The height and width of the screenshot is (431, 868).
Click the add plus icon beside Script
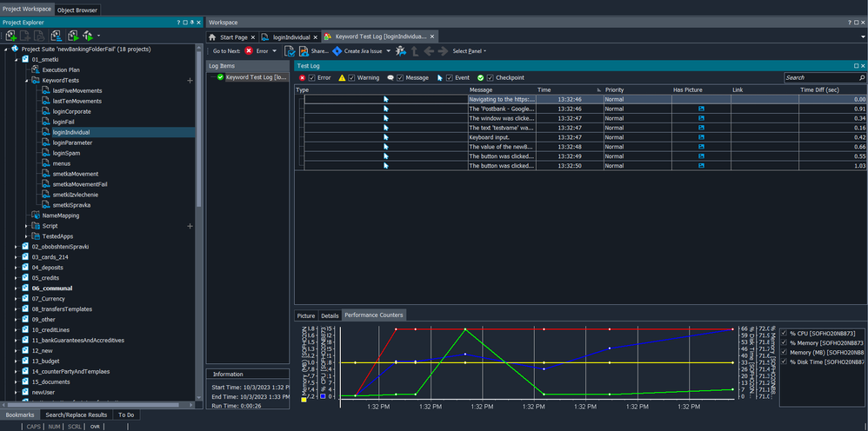(x=190, y=226)
